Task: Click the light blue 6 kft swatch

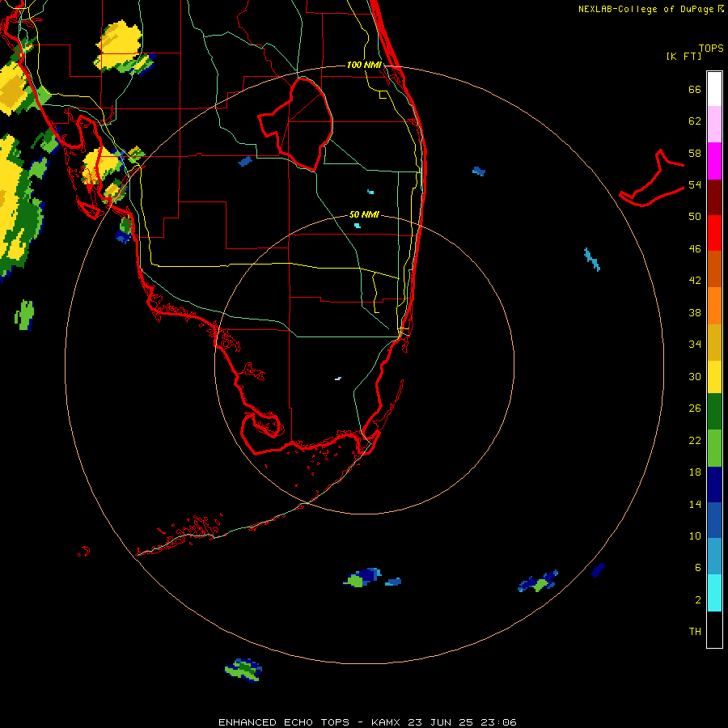Action: click(x=714, y=557)
